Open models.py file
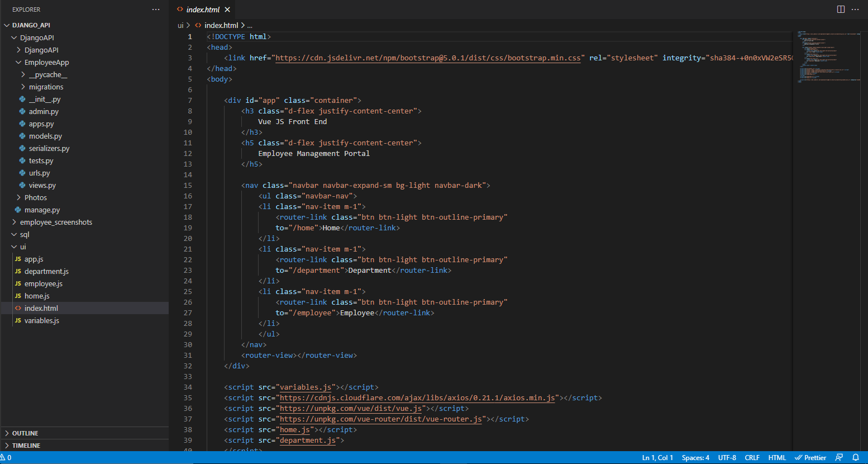 [84, 136]
